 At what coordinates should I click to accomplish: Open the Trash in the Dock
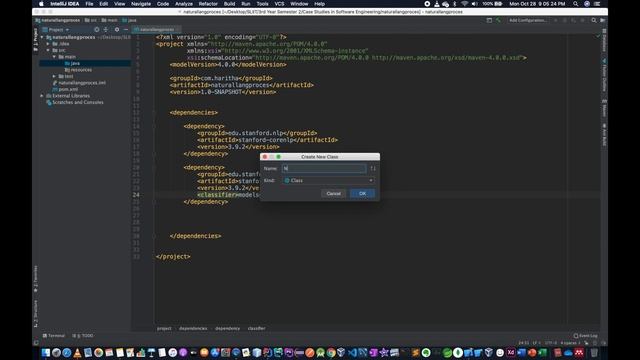click(594, 353)
